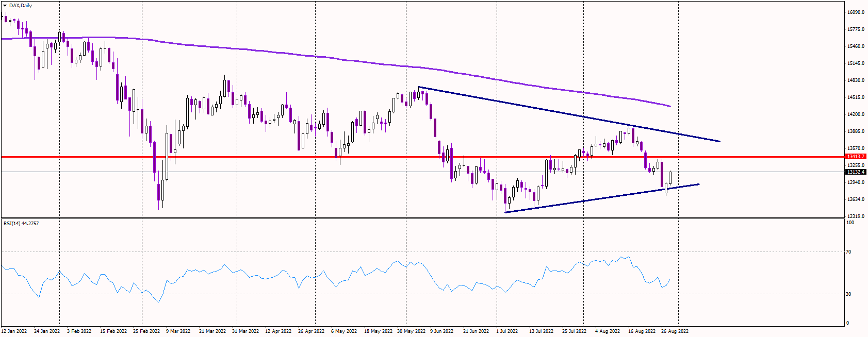Click the 12 Jan 2022 date label
Viewport: 868px width, 337px height.
14,331
